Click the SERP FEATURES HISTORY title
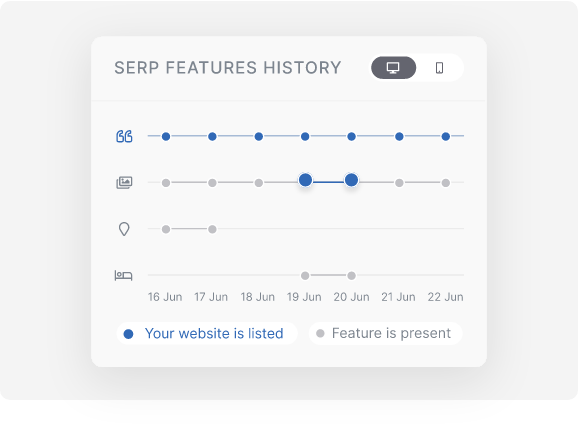The image size is (578, 428). [x=228, y=68]
